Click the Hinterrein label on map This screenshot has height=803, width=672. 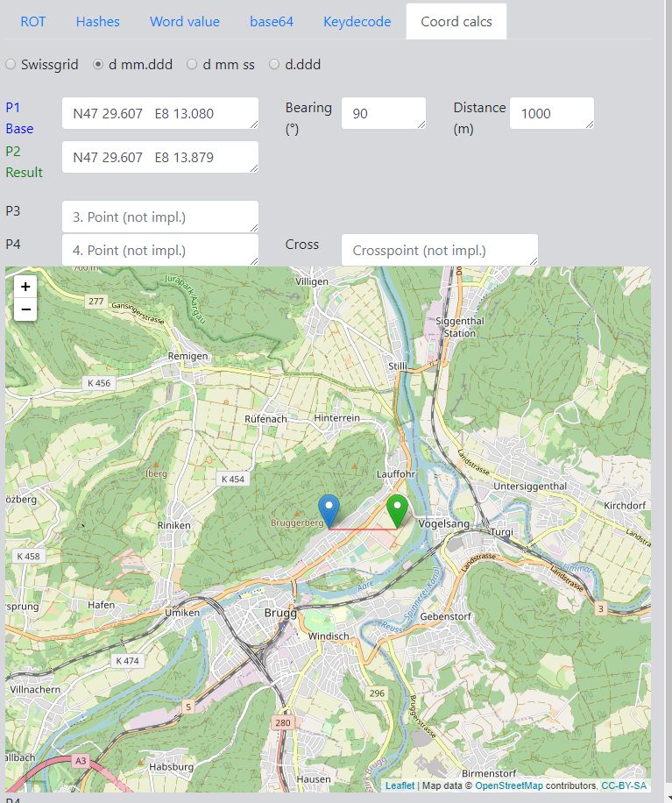(x=336, y=418)
